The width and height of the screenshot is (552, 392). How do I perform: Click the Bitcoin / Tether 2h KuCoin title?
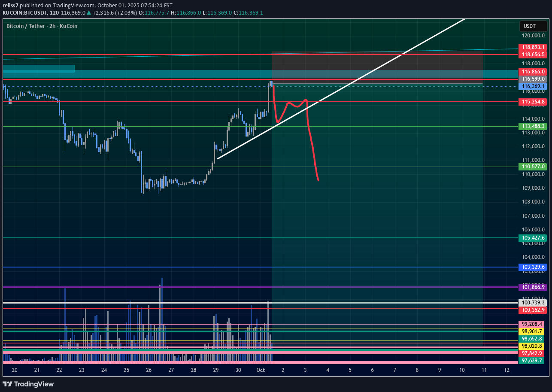click(42, 26)
